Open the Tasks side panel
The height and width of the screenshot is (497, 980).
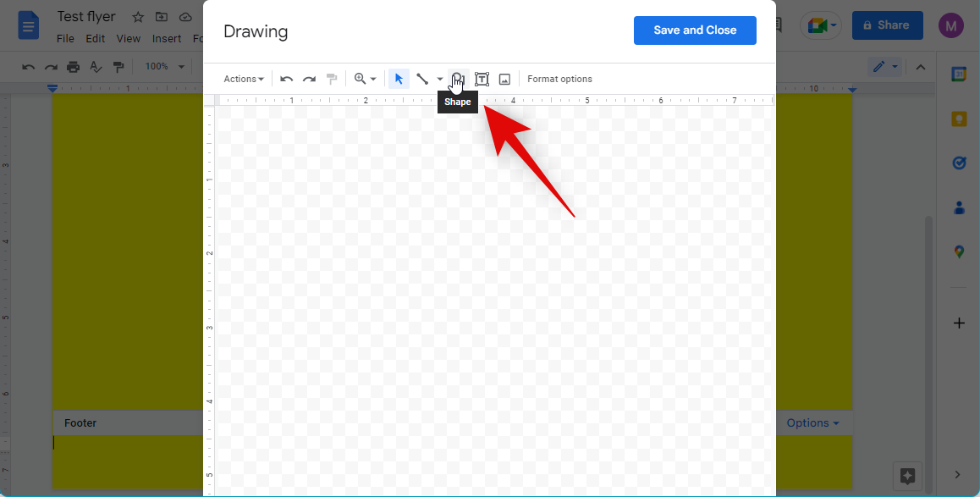tap(959, 163)
